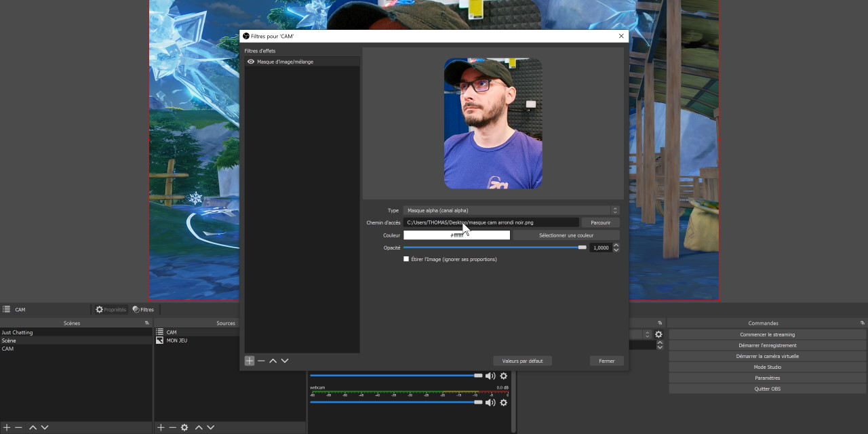868x434 pixels.
Task: Add a new filter with the plus icon
Action: 250,361
